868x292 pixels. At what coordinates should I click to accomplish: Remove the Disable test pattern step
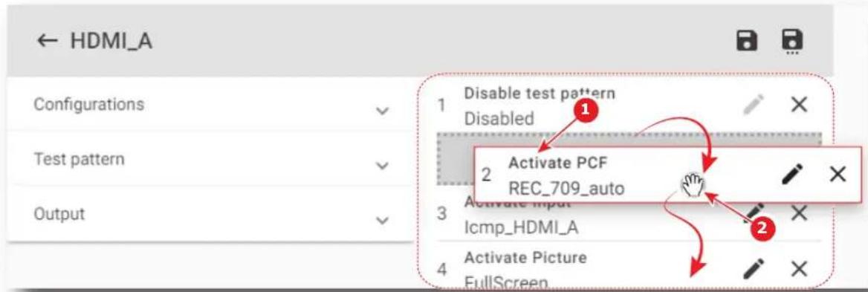pos(799,104)
